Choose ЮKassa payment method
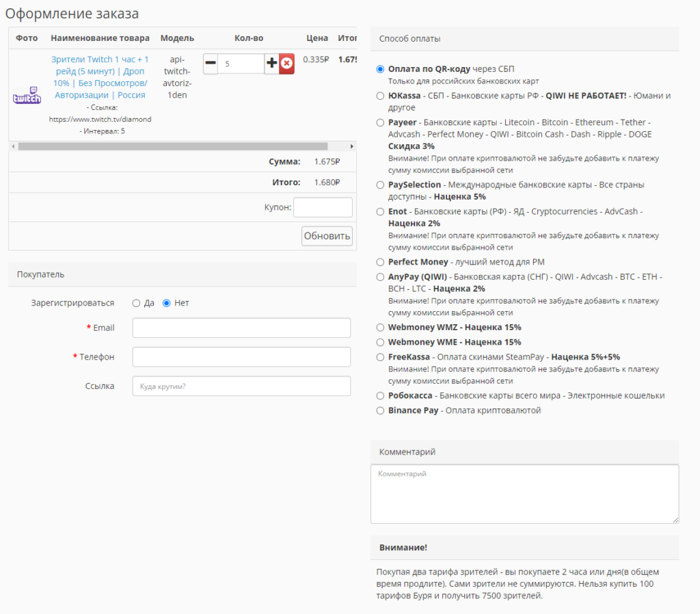Viewport: 700px width, 614px height. (380, 96)
